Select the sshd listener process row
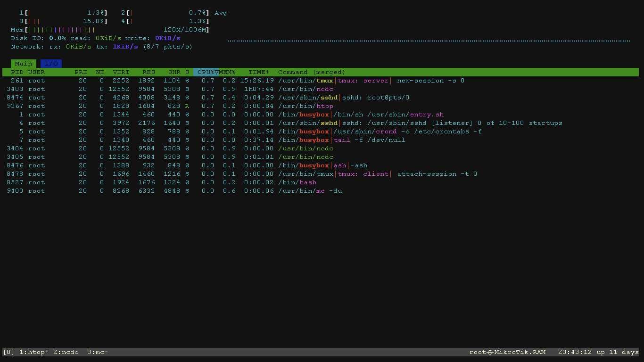644x362 pixels. [321, 123]
